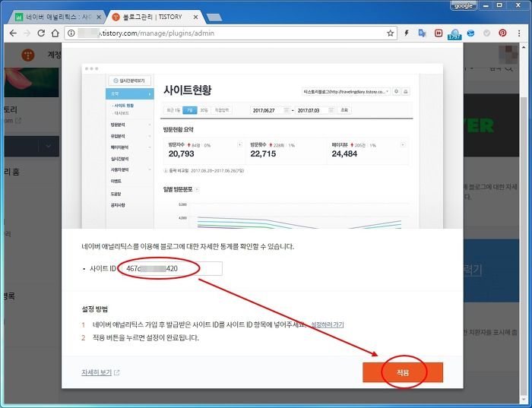Open the 설정하러 가기 link
532x408 pixels.
[x=328, y=324]
